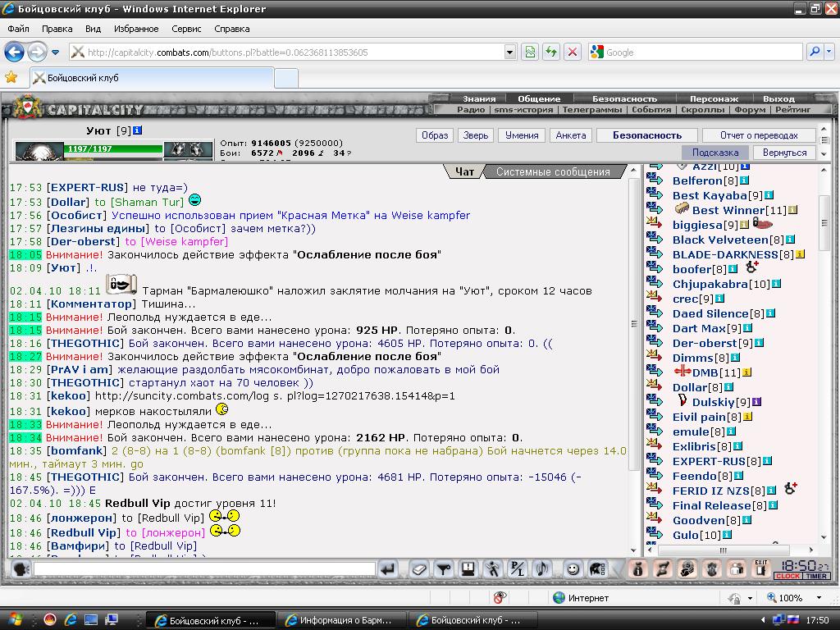Click the private message icon beside Gulo

click(654, 532)
